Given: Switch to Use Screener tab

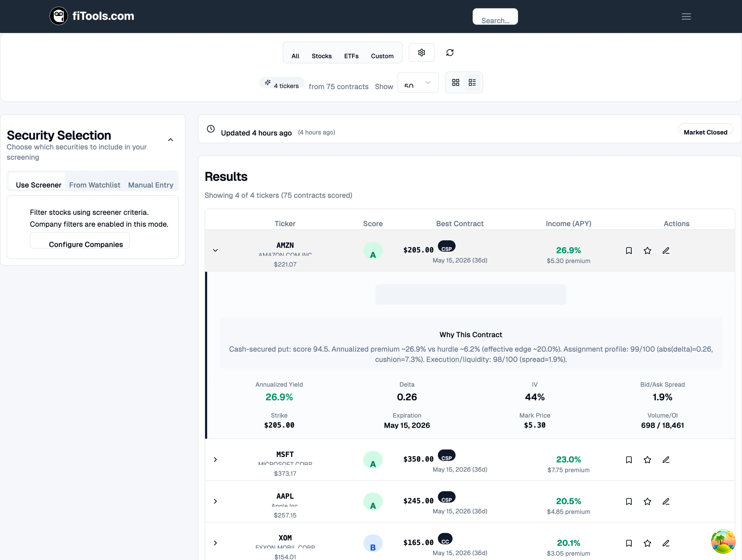Looking at the screenshot, I should (37, 181).
